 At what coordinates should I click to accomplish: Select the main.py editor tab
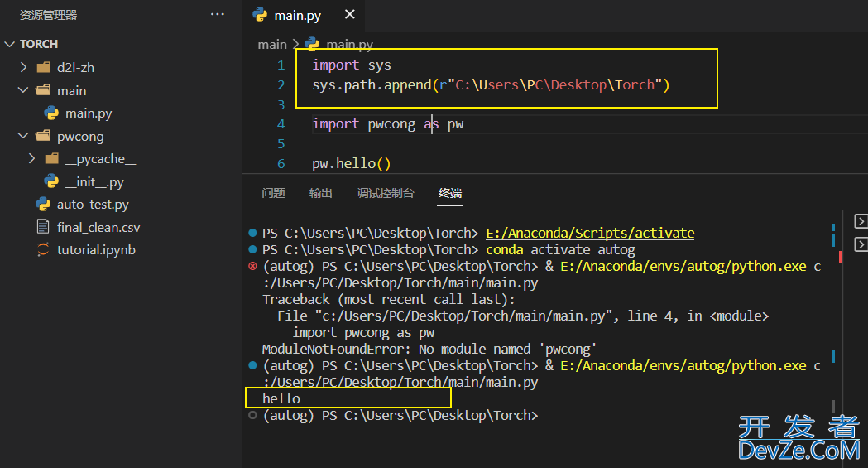[x=304, y=15]
